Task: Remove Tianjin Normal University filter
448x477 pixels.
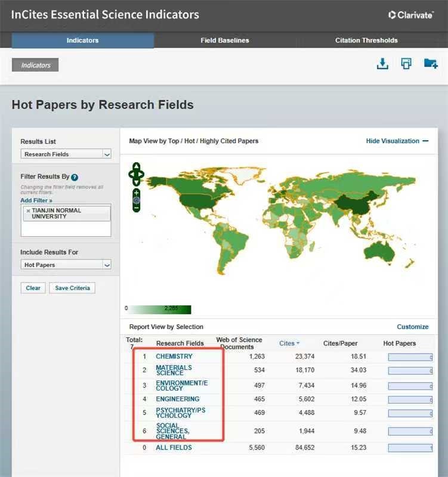Action: [x=28, y=210]
